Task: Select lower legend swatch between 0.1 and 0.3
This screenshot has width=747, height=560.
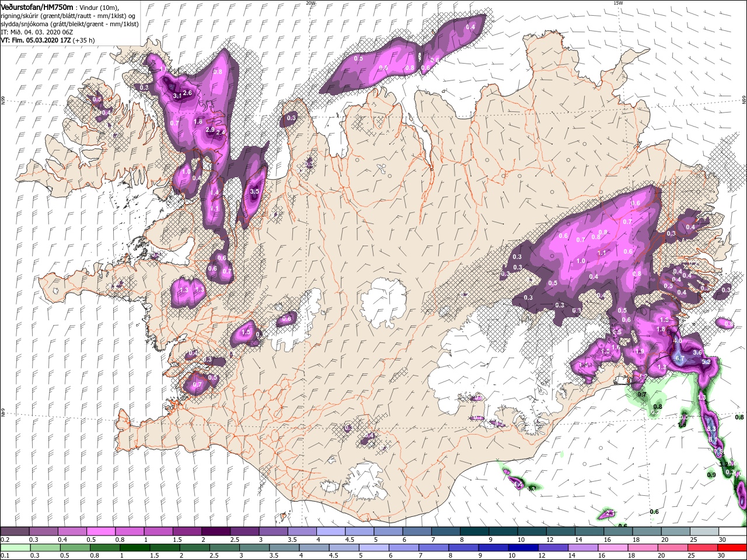Action: click(15, 547)
